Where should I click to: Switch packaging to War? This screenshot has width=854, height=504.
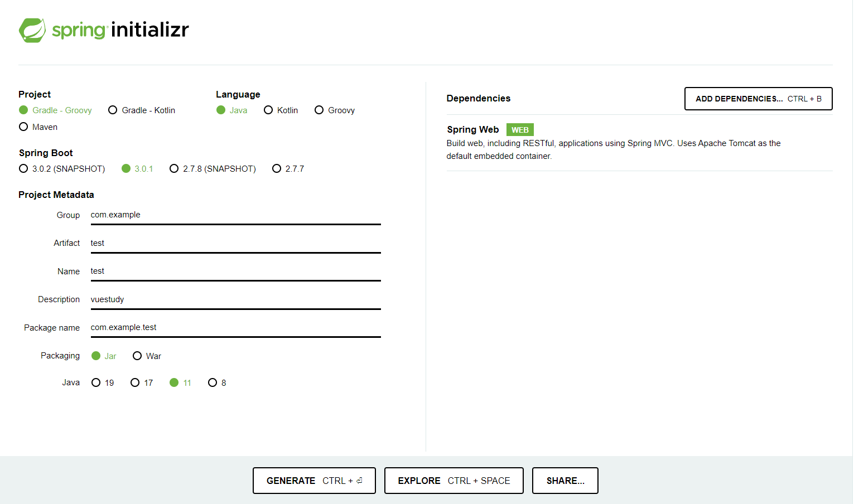[147, 356]
